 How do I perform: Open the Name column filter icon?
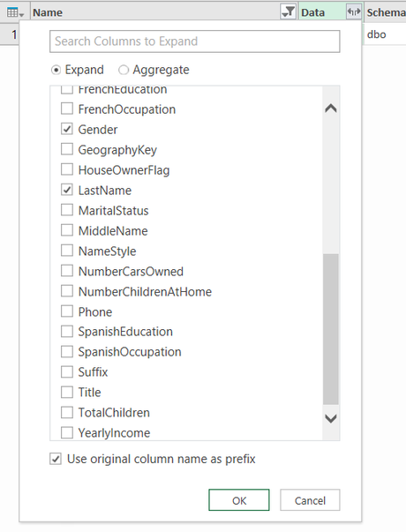click(x=289, y=11)
